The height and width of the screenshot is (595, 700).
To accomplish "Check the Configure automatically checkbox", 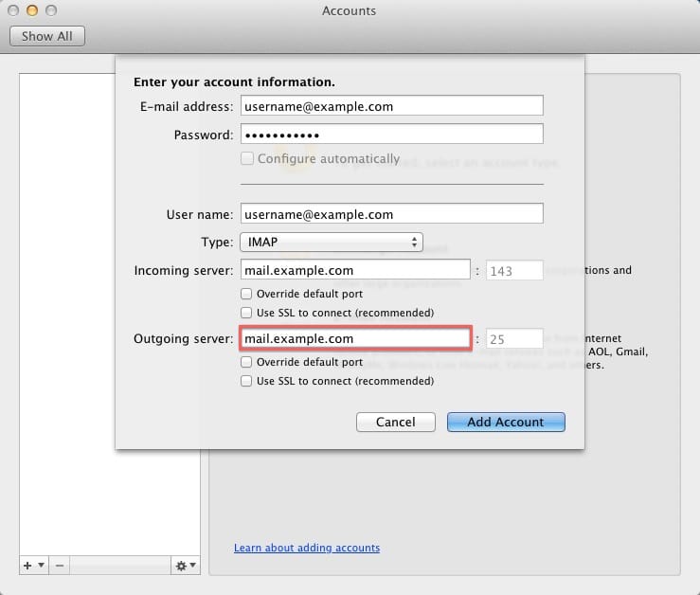I will (x=247, y=159).
